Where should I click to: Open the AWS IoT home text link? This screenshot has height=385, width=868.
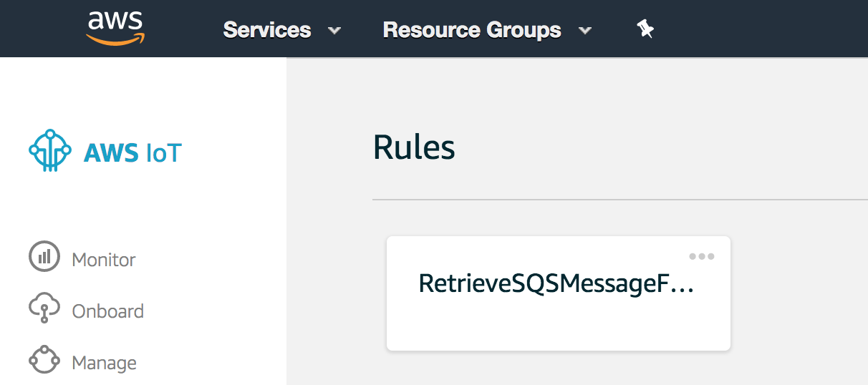coord(132,152)
